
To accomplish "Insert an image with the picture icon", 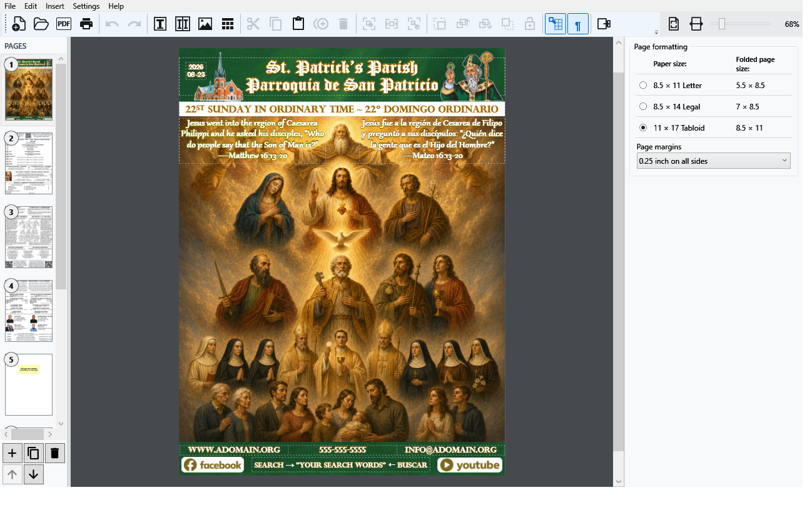I will [205, 24].
